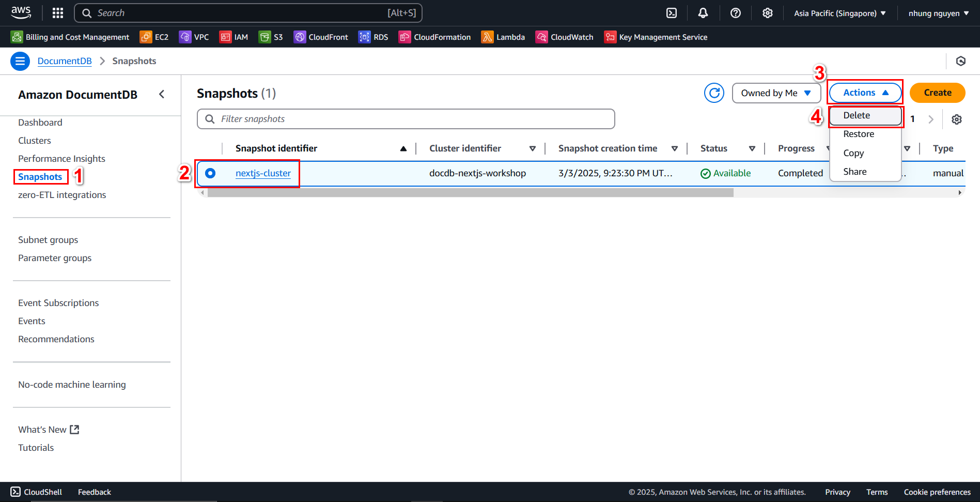This screenshot has height=502, width=980.
Task: Follow the DocumentDB breadcrumb link
Action: click(65, 61)
